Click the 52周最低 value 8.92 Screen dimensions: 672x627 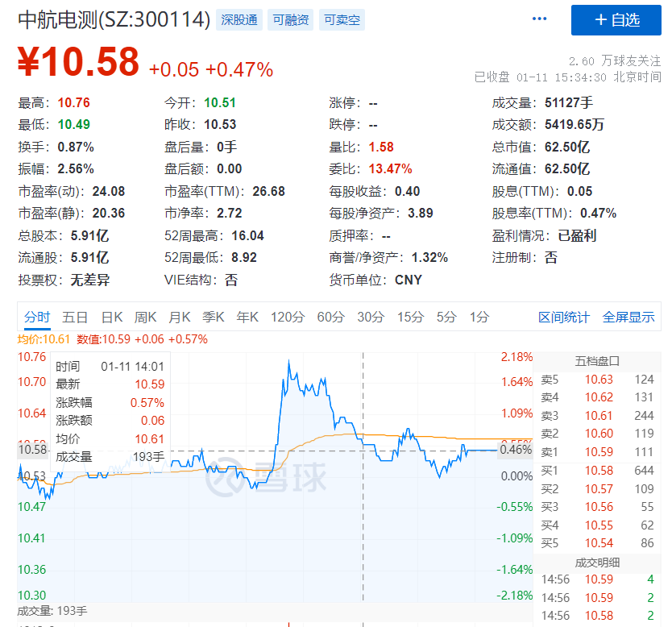244,258
